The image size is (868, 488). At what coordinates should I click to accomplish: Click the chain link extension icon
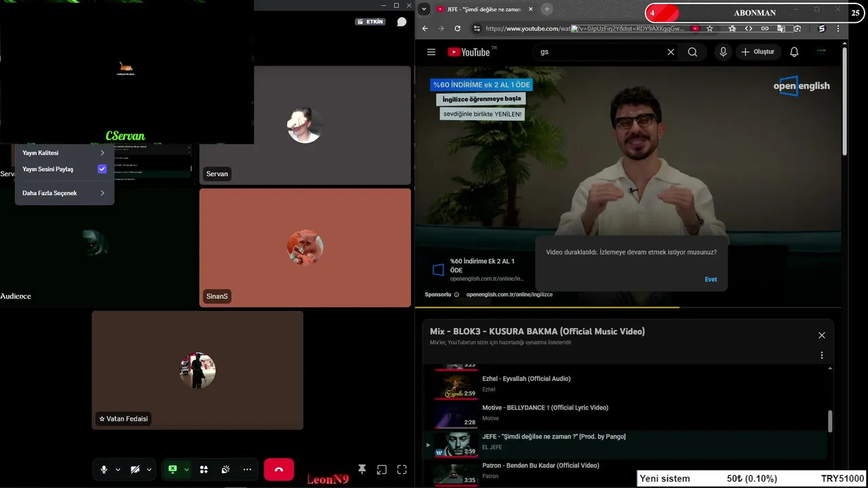[x=765, y=28]
